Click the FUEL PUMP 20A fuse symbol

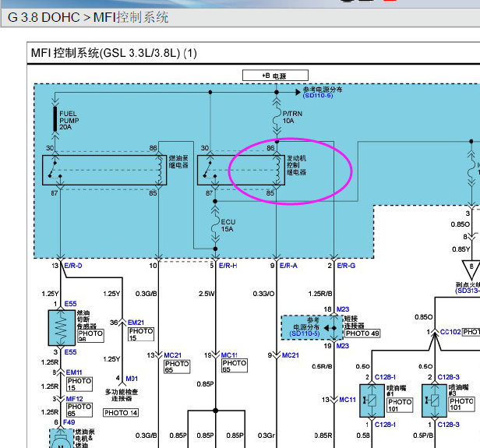click(55, 118)
